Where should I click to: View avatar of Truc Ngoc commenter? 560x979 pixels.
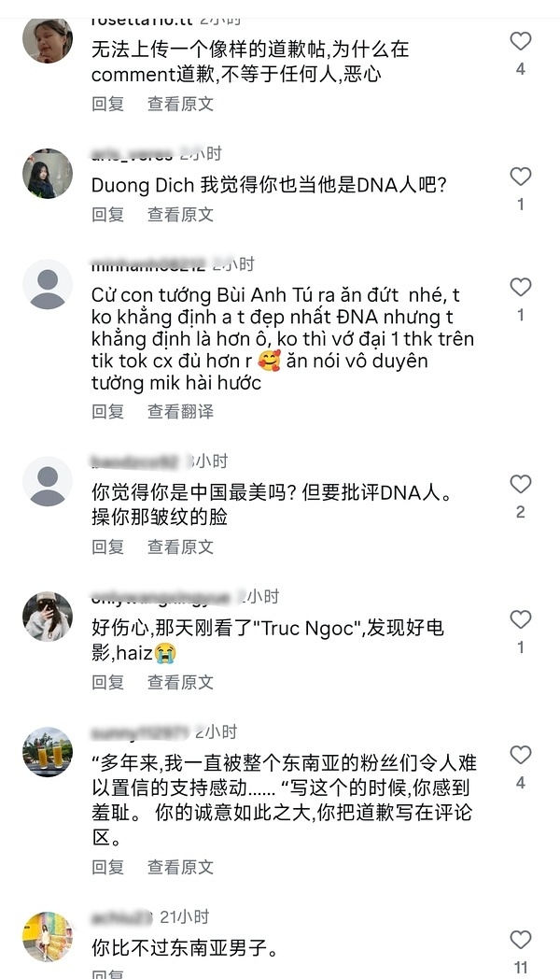(48, 617)
